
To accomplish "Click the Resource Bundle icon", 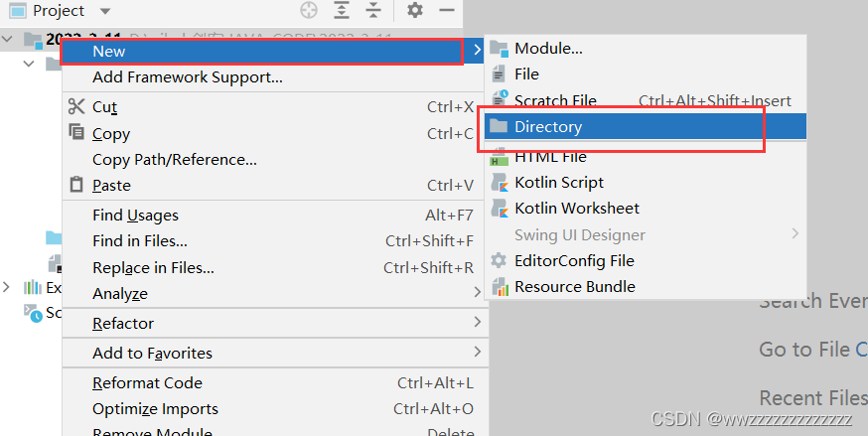I will pos(500,287).
